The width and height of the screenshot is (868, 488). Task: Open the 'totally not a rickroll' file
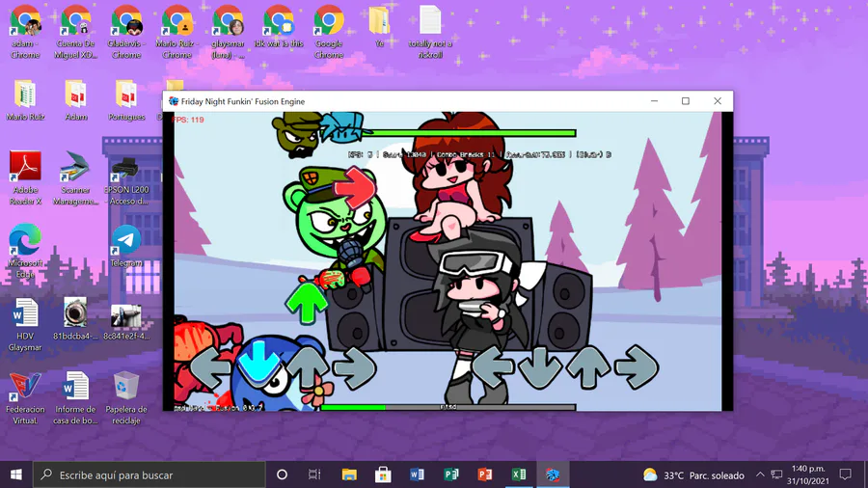pos(430,32)
